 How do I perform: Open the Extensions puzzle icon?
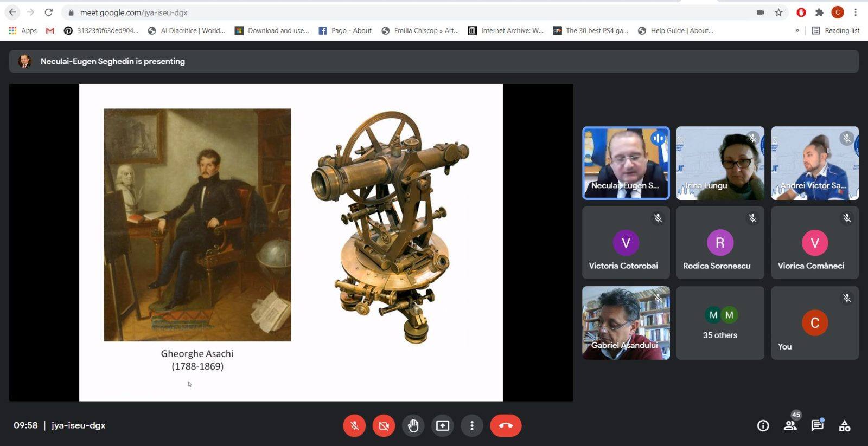click(819, 12)
